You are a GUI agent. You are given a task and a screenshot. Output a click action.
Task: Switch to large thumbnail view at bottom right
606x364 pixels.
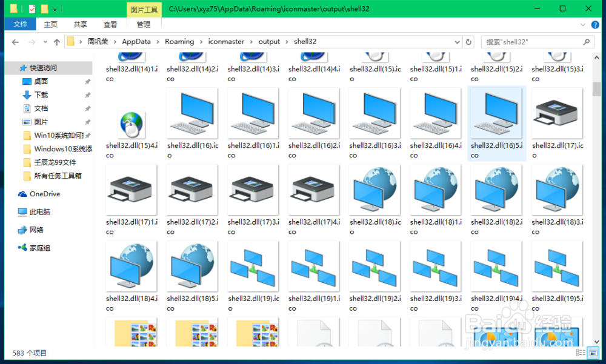593,352
